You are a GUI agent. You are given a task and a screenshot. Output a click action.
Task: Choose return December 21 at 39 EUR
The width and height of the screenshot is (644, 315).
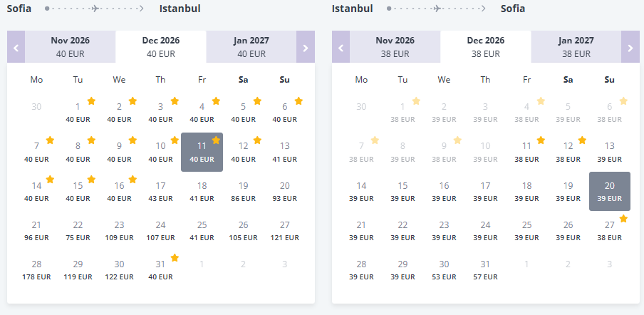click(x=361, y=231)
